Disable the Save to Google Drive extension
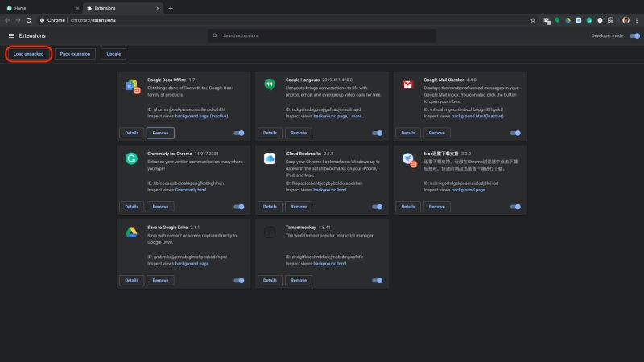The width and height of the screenshot is (644, 362). (239, 281)
